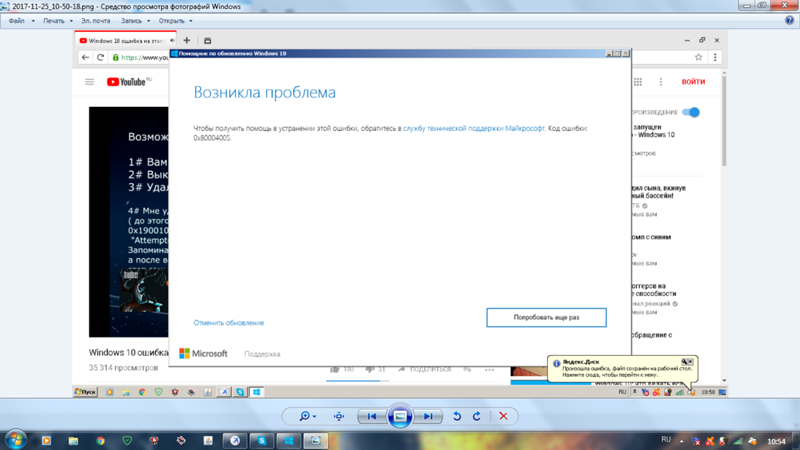Click the Яндекс.Диск notification balloon
The width and height of the screenshot is (800, 450).
click(x=622, y=369)
